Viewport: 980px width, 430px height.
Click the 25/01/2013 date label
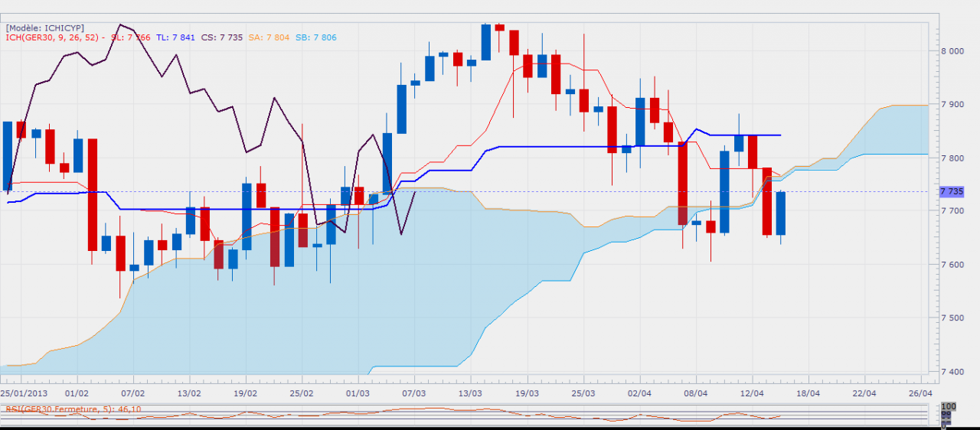click(x=22, y=392)
